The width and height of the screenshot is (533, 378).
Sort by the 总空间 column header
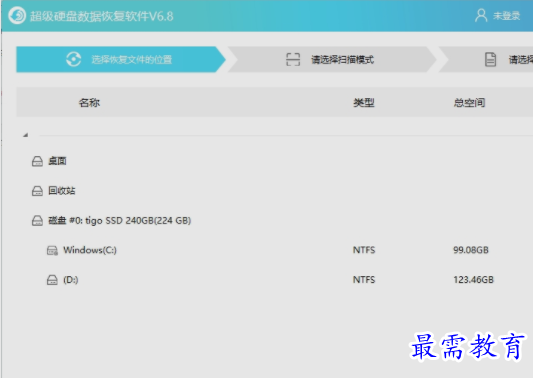pyautogui.click(x=469, y=102)
